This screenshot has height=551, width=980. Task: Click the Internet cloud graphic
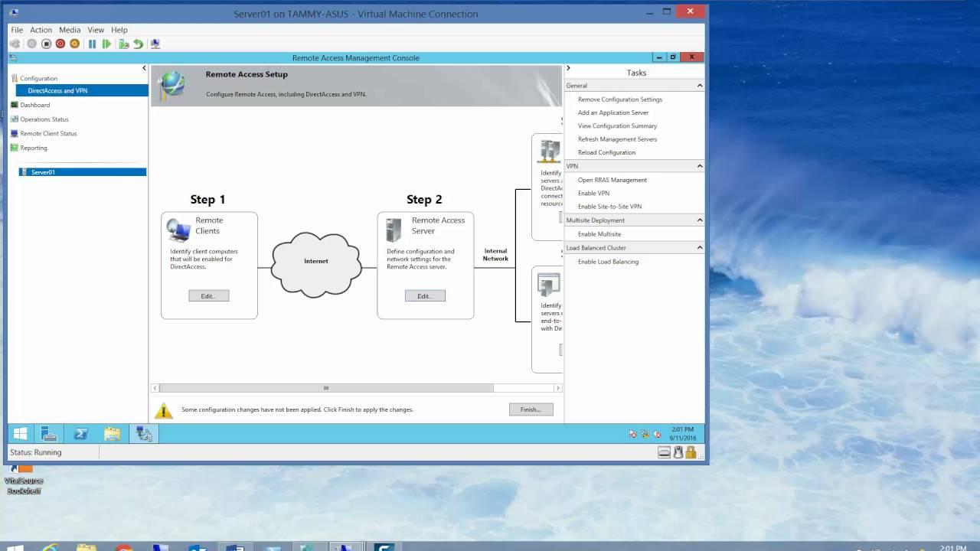[x=316, y=264]
